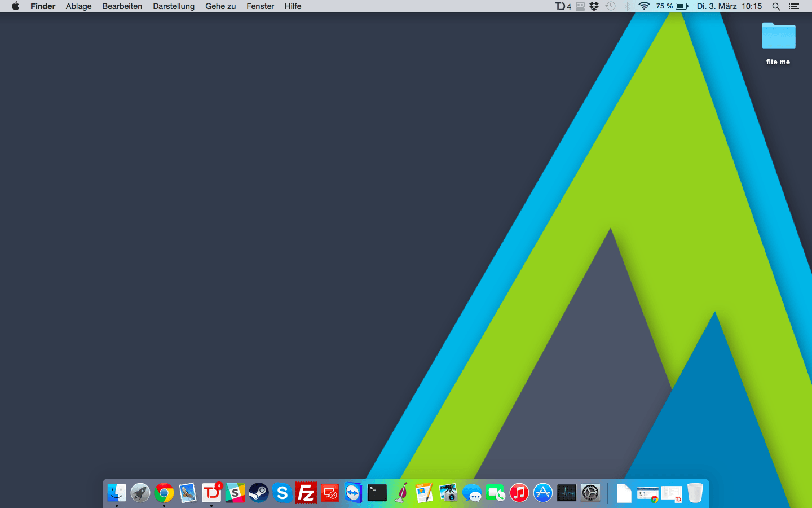
Task: Select the "fite me" desktop folder
Action: pos(778,37)
